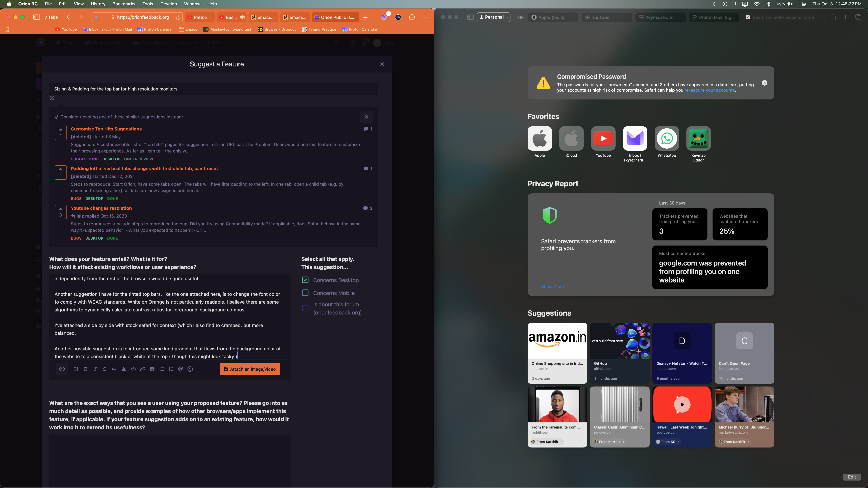Insert a hyperlink using the editor toolbar

(143, 369)
